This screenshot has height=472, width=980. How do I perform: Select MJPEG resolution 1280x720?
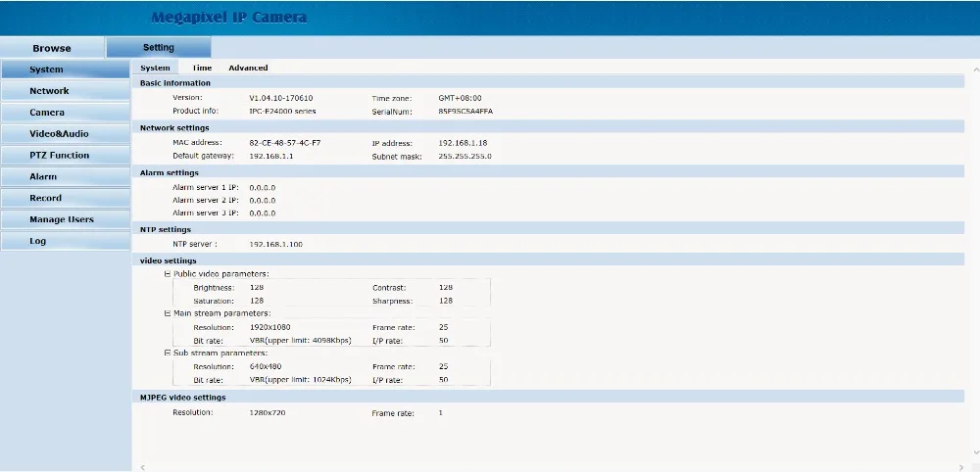click(x=268, y=412)
